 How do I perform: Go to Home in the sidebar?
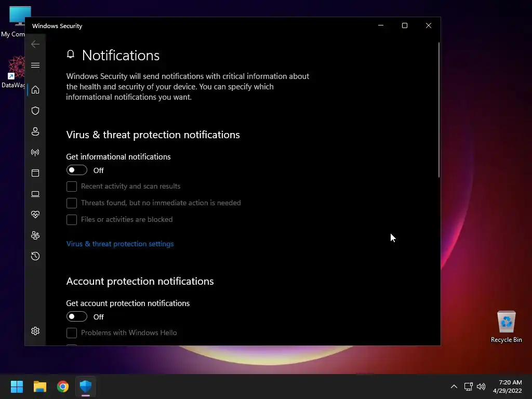(35, 90)
